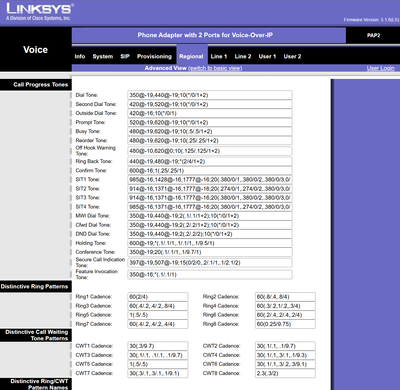The image size is (400, 390).
Task: Click the Second Dial Tone field
Action: (210, 104)
